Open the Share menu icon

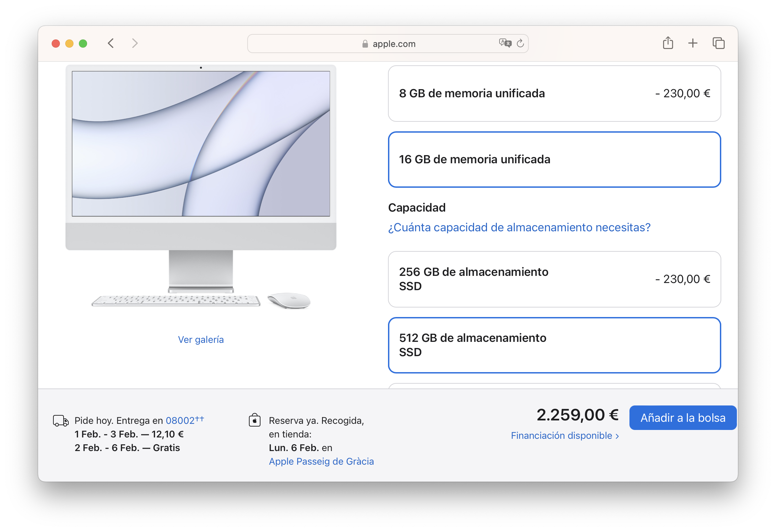(668, 43)
